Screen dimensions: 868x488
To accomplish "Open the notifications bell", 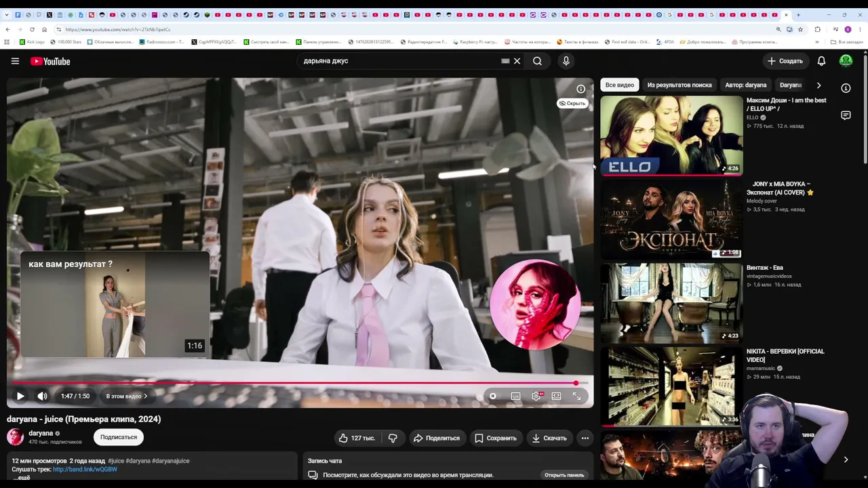I will (821, 61).
